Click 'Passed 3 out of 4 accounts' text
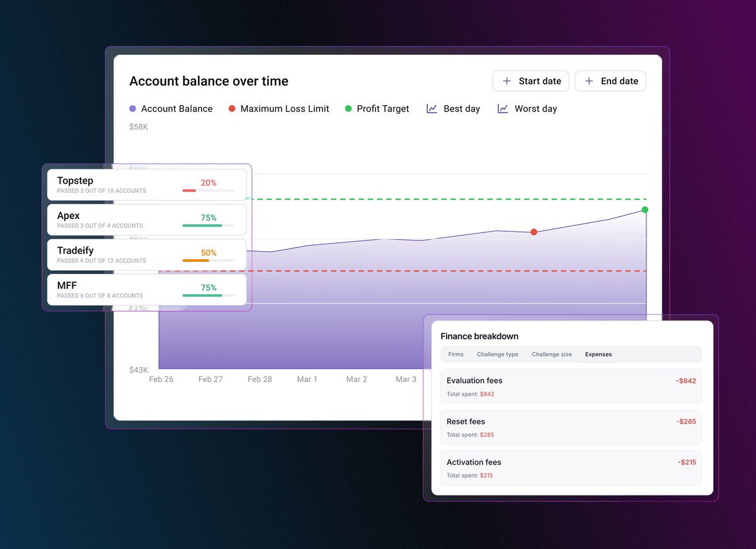 100,226
